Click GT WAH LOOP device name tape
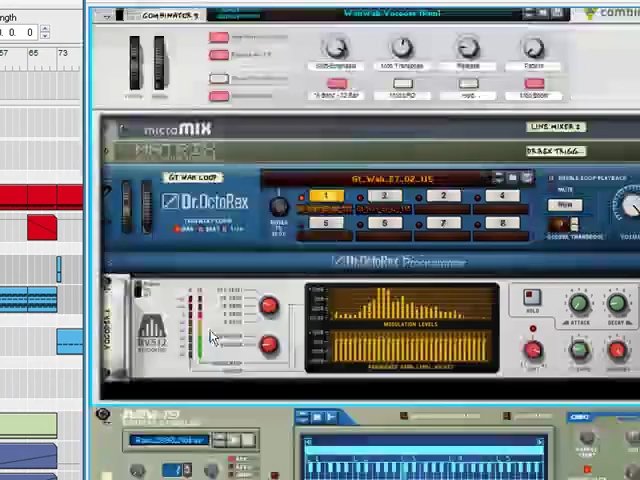640x480 pixels. coord(193,178)
